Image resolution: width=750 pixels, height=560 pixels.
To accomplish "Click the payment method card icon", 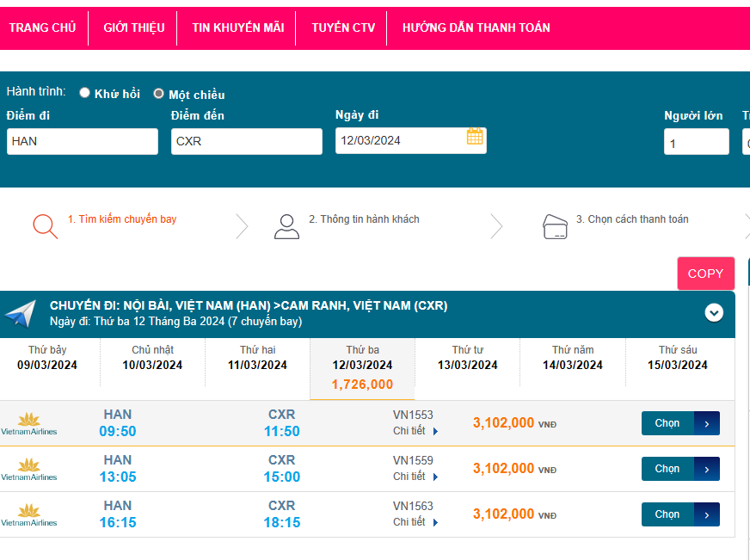I will pyautogui.click(x=555, y=225).
